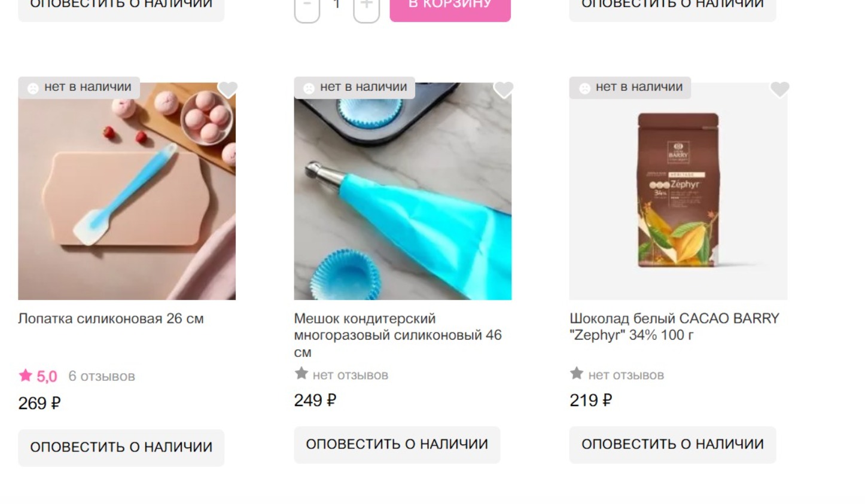
Task: Open Zephyr chocolate package image
Action: (678, 191)
